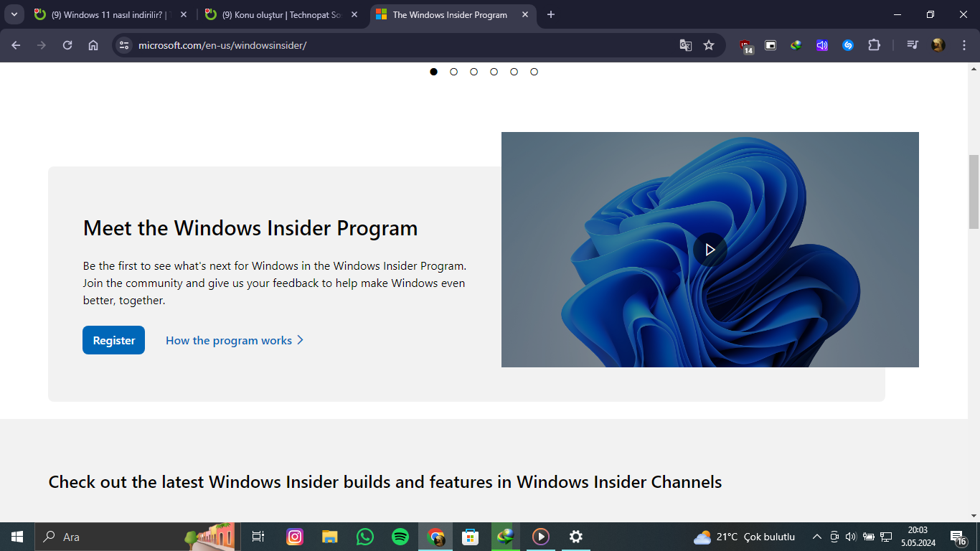Screen dimensions: 980x551
Task: Click the page's vertical scrollbar thumb
Action: click(974, 192)
